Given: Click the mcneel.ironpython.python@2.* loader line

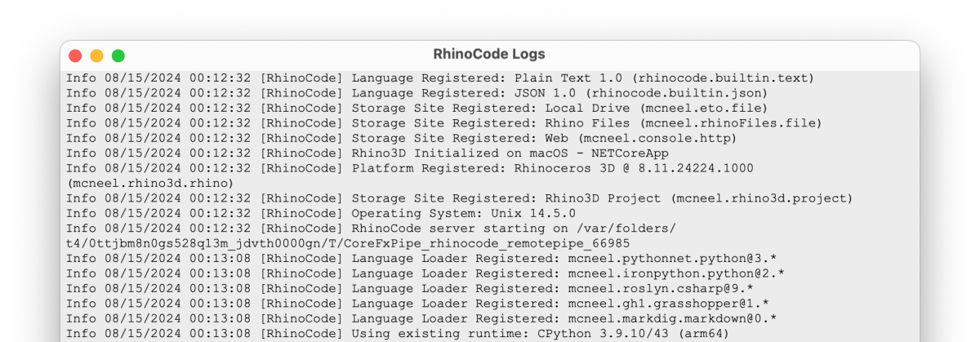Looking at the screenshot, I should coord(427,273).
